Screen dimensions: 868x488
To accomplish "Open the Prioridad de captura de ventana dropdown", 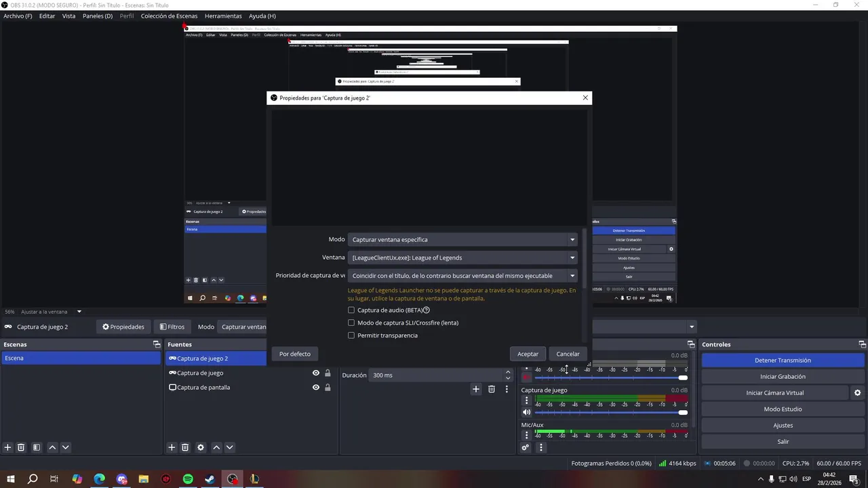I will tap(462, 276).
